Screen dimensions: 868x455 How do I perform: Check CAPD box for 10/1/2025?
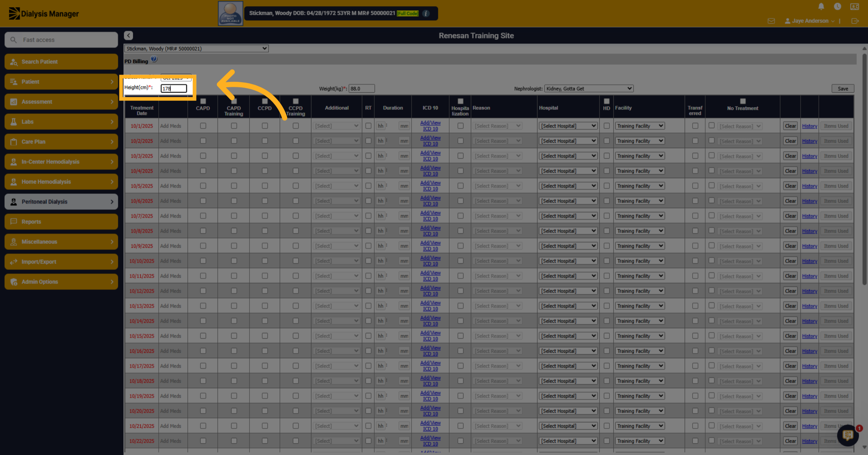coord(203,126)
